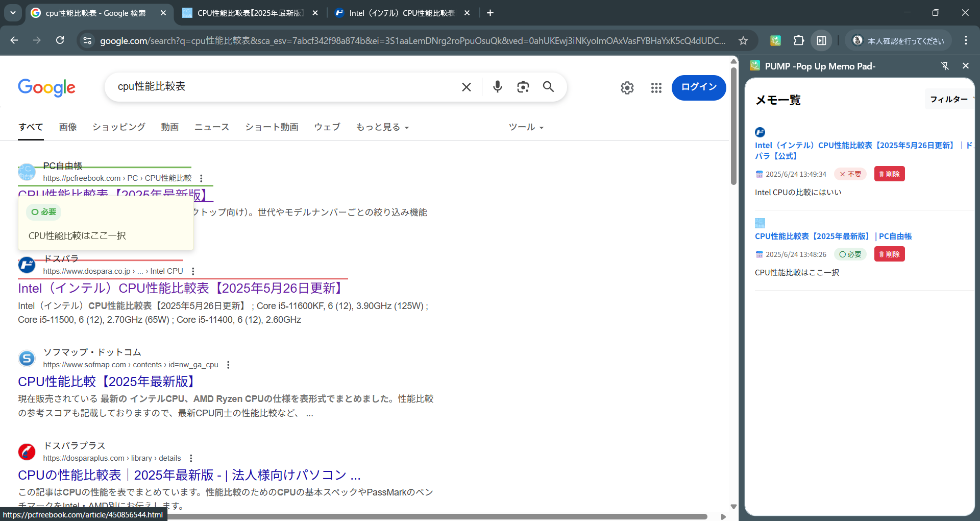The width and height of the screenshot is (980, 521).
Task: Click the ログイン button
Action: click(x=699, y=87)
